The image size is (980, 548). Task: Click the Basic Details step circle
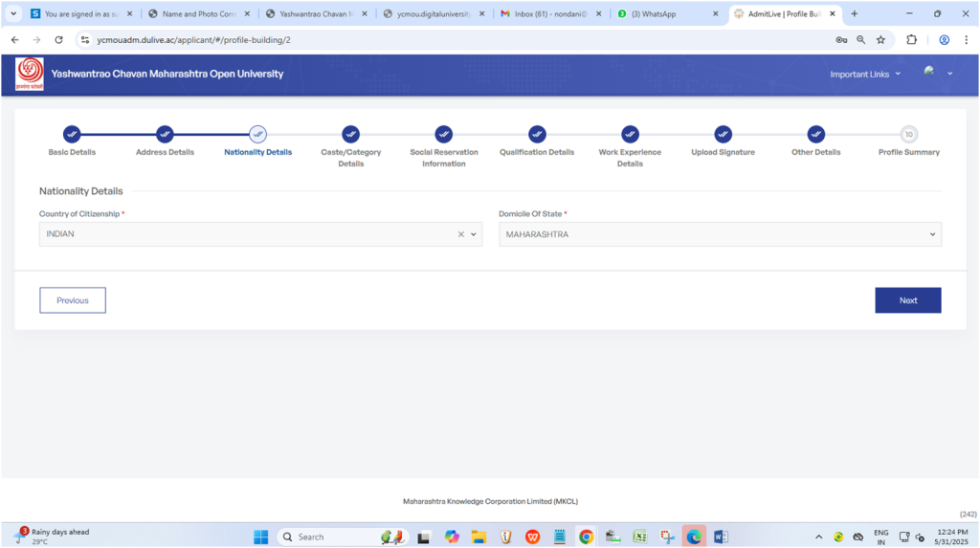click(x=72, y=134)
